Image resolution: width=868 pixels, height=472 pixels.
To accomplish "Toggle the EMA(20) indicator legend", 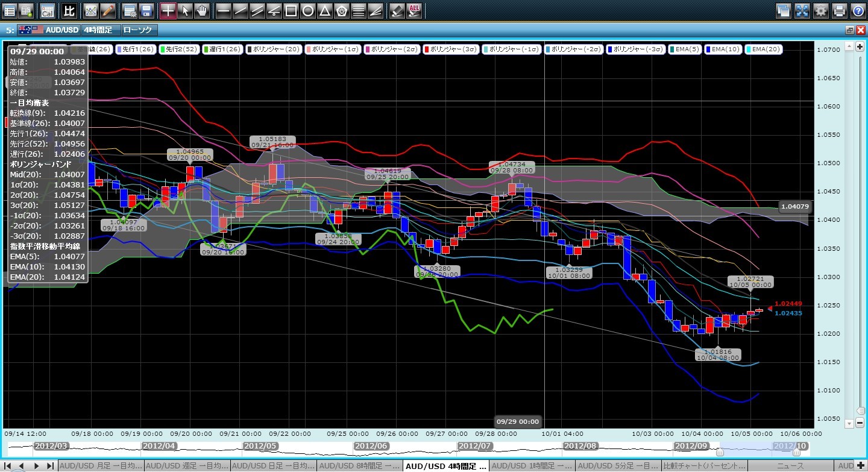I will tap(764, 49).
